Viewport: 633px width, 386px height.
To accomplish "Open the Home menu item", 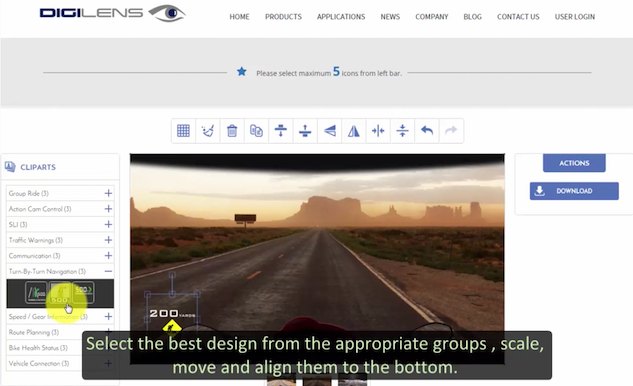I will point(239,17).
